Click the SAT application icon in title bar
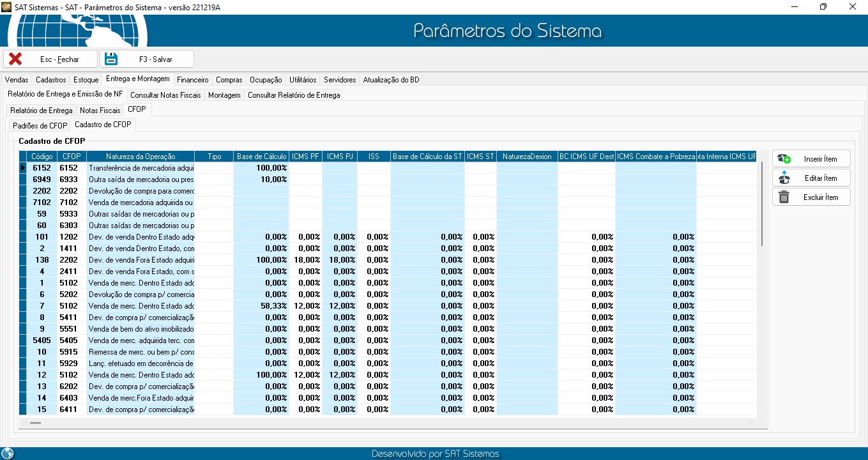The image size is (868, 460). pyautogui.click(x=7, y=6)
